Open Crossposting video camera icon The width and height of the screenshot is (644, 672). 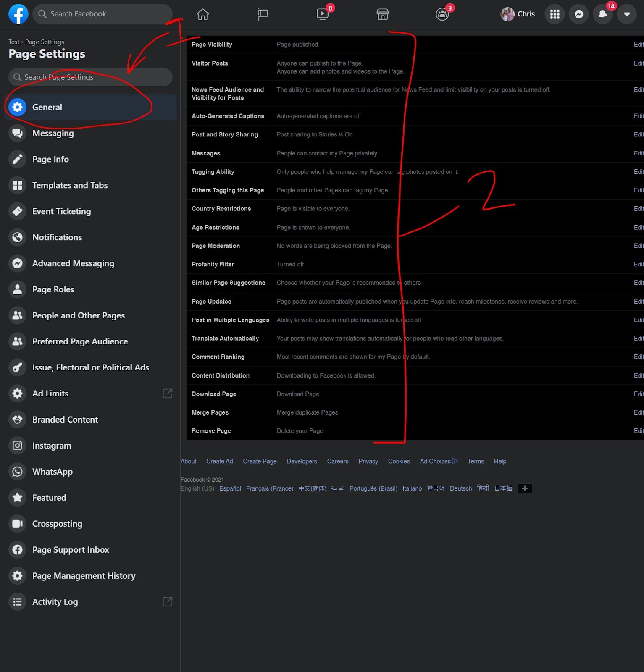(x=17, y=524)
